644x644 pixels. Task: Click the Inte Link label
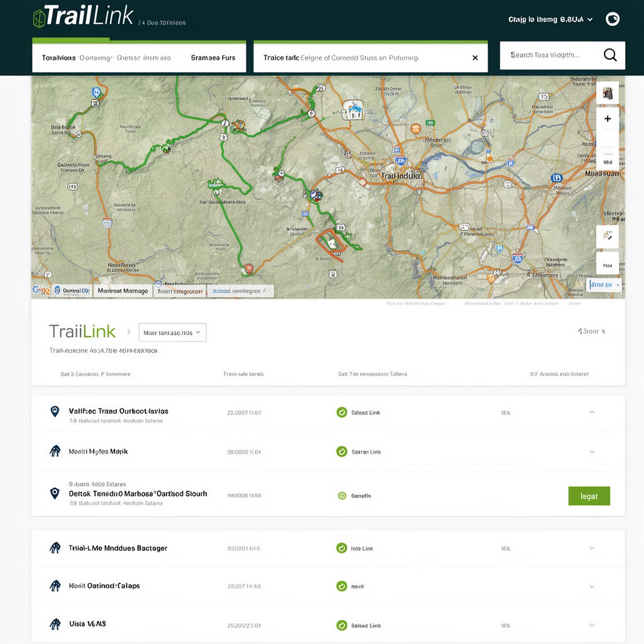pyautogui.click(x=362, y=548)
